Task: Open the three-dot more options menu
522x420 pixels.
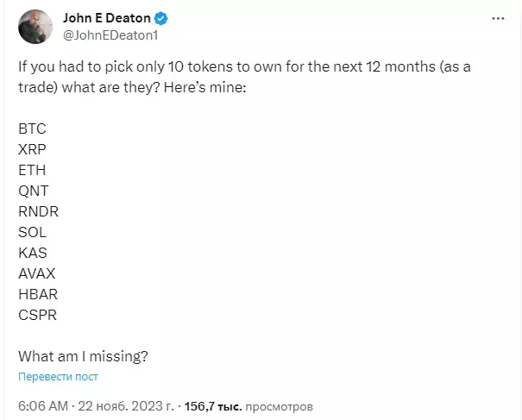Action: click(x=498, y=19)
